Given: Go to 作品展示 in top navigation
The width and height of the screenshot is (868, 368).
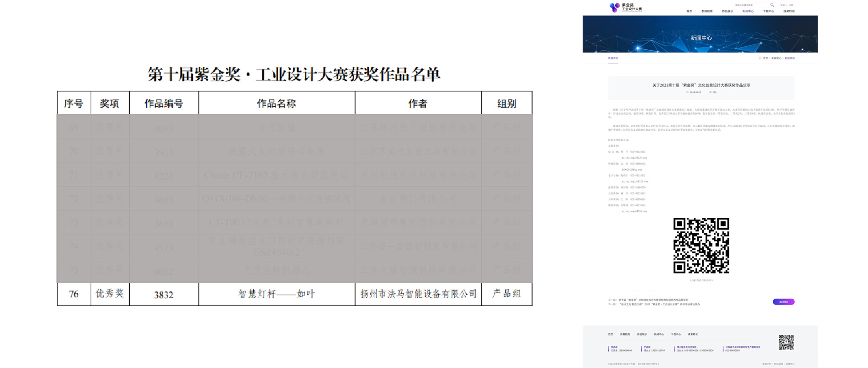Looking at the screenshot, I should [727, 12].
